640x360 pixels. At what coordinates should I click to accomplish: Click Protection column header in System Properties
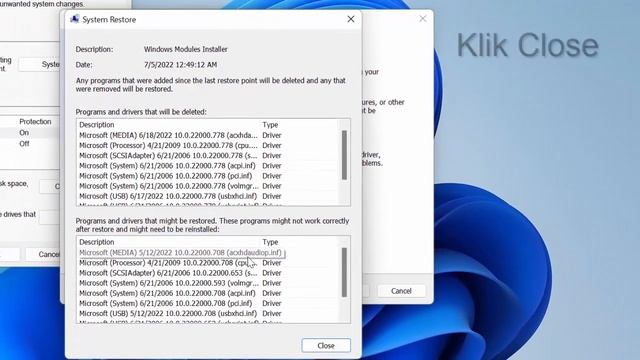[35, 122]
